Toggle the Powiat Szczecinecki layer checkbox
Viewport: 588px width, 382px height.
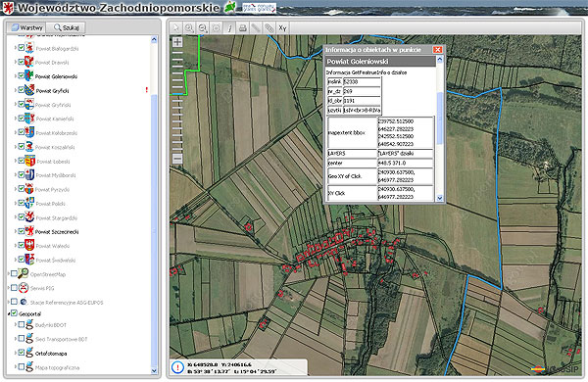click(22, 231)
